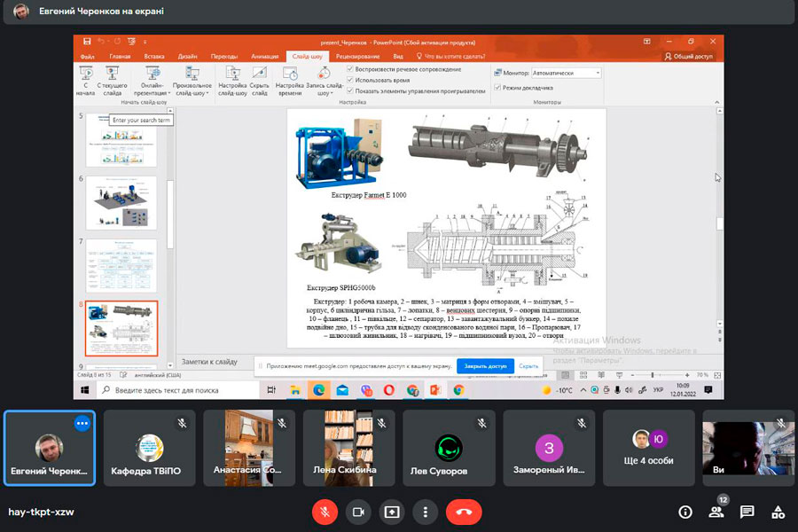Turn off the camera in Meet

pos(359,512)
